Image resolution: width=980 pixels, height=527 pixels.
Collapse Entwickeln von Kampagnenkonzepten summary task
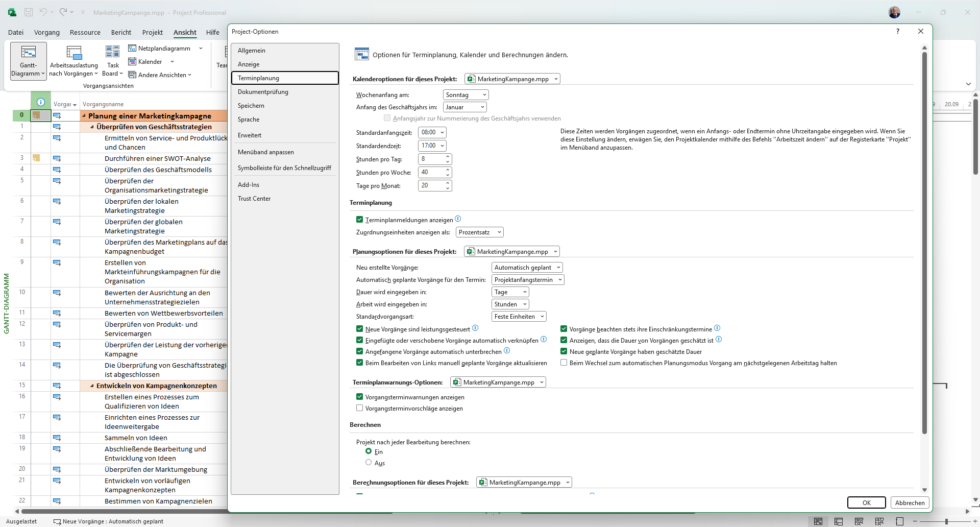[x=92, y=386]
